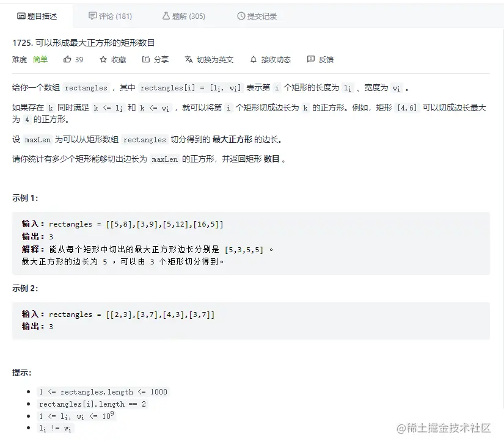Click the thumbs-up like icon

(x=67, y=59)
